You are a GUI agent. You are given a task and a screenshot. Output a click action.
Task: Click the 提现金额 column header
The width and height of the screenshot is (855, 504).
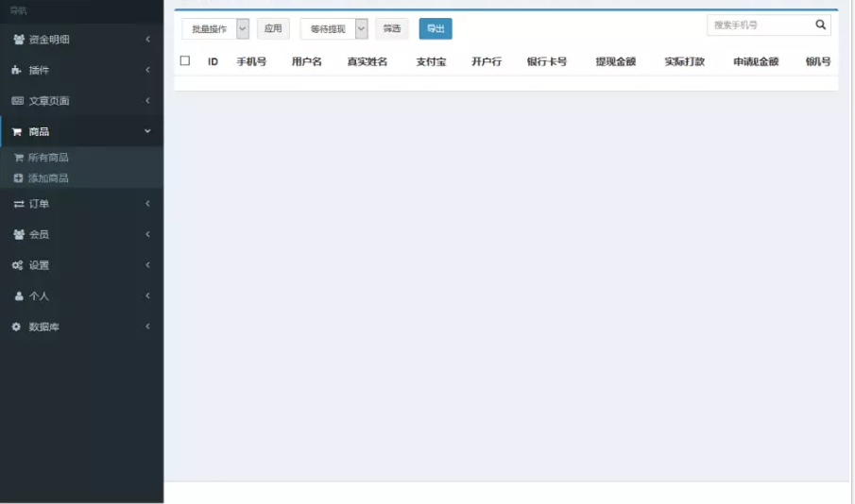(615, 62)
